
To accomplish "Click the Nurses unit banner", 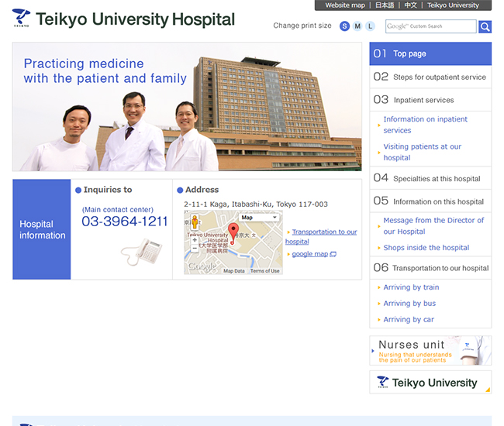I will 430,350.
